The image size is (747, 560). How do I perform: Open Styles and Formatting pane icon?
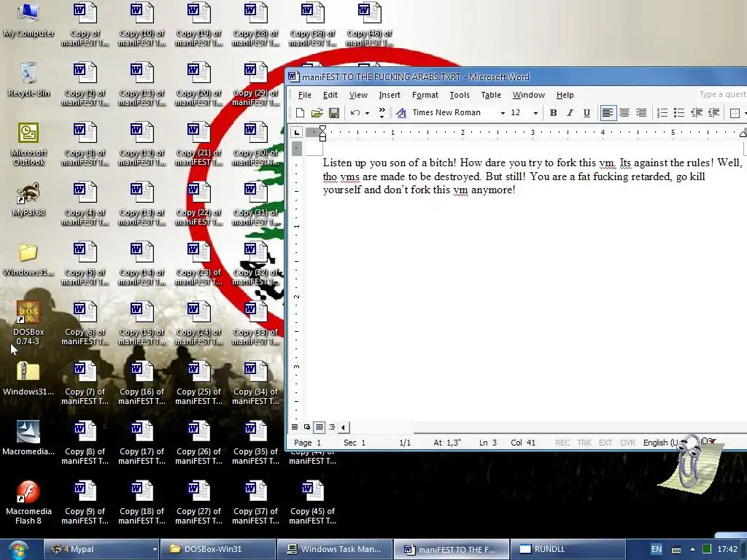pos(401,113)
